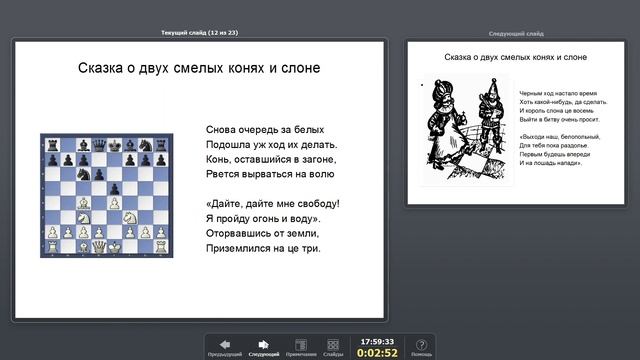Viewport: 640px width, 360px height.
Task: Click the next slide preview thumbnail
Action: [x=516, y=123]
